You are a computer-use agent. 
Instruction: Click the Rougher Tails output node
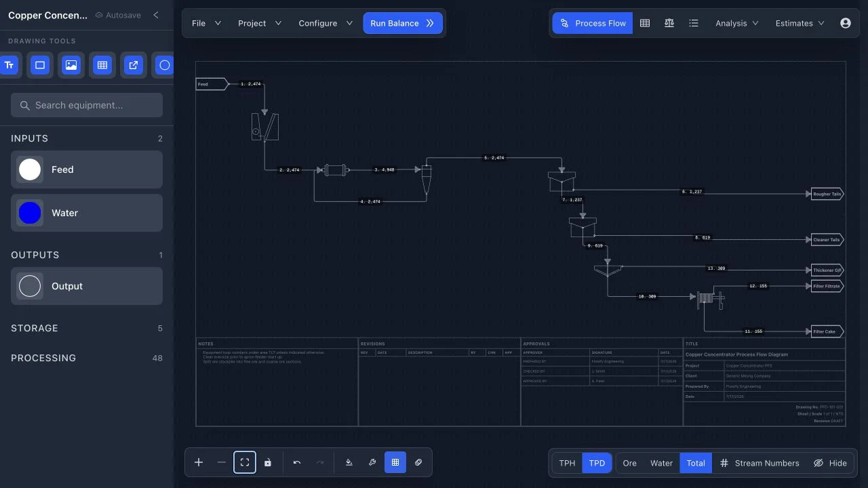827,194
